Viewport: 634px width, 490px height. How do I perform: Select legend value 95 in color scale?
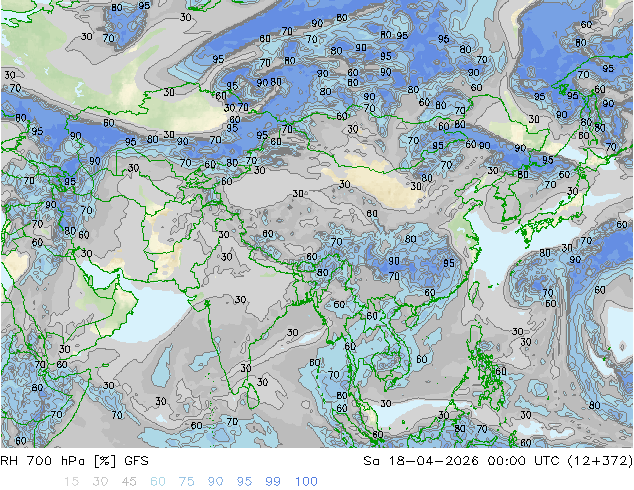(x=244, y=482)
